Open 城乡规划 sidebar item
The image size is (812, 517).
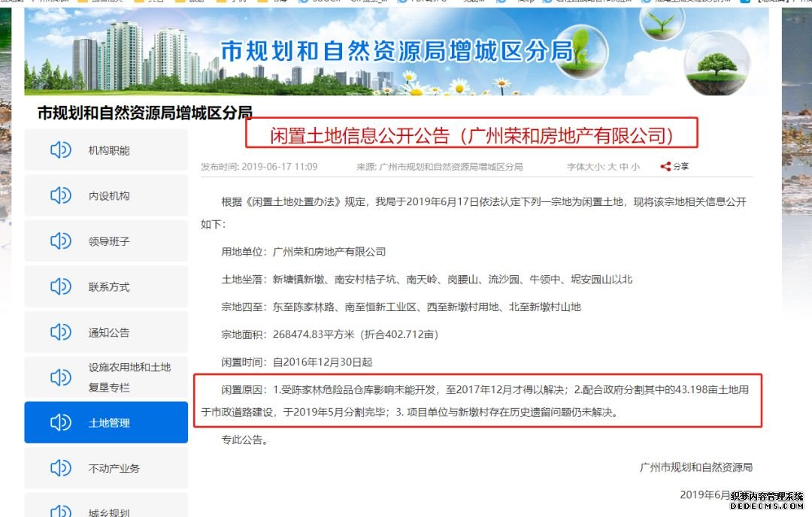(x=106, y=505)
